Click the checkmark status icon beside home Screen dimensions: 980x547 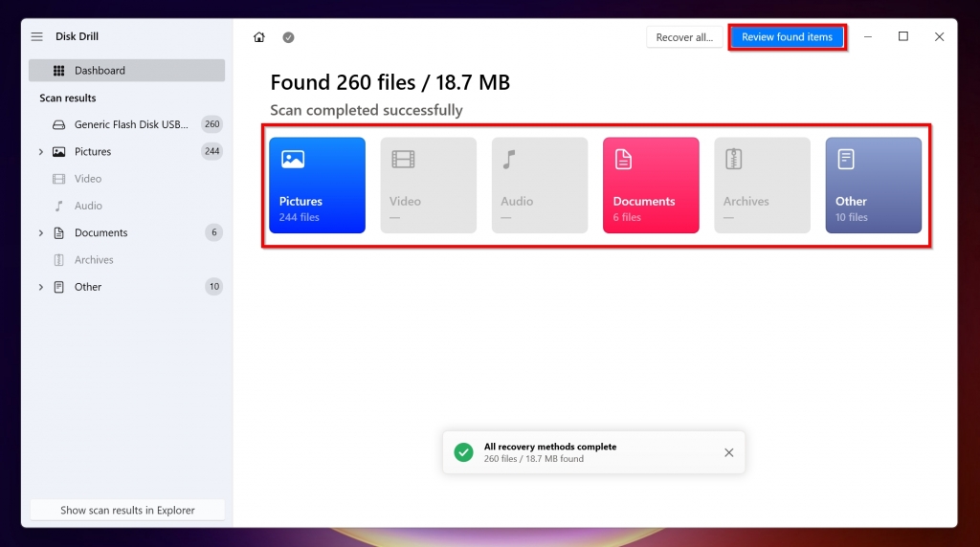click(x=288, y=37)
